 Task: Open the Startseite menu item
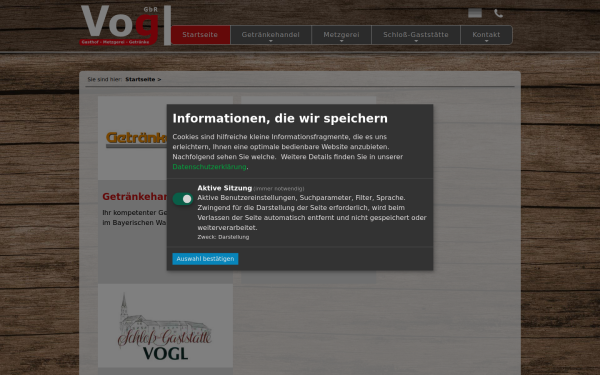(201, 35)
